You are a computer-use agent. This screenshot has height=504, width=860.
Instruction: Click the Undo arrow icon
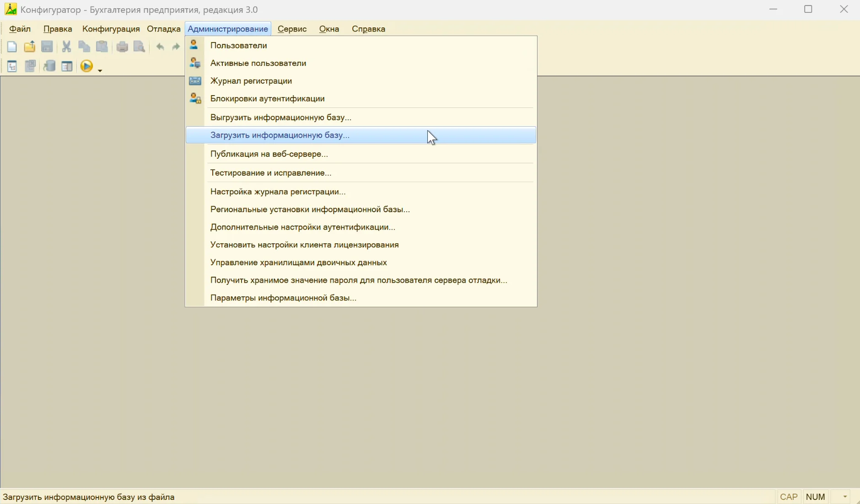click(160, 47)
